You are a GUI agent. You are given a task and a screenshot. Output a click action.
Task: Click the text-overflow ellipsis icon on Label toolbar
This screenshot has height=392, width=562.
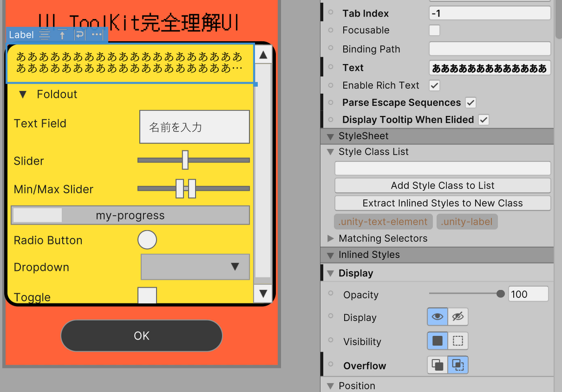pos(96,35)
